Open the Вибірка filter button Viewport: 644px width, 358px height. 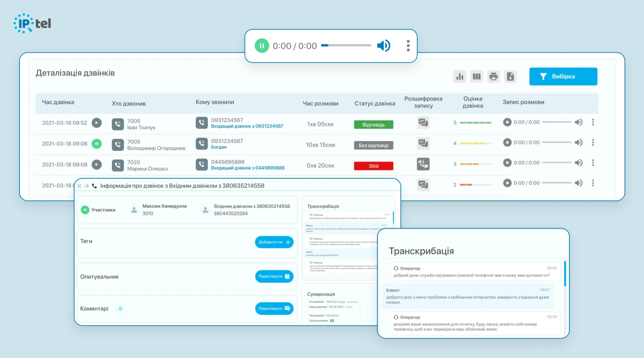pyautogui.click(x=563, y=76)
